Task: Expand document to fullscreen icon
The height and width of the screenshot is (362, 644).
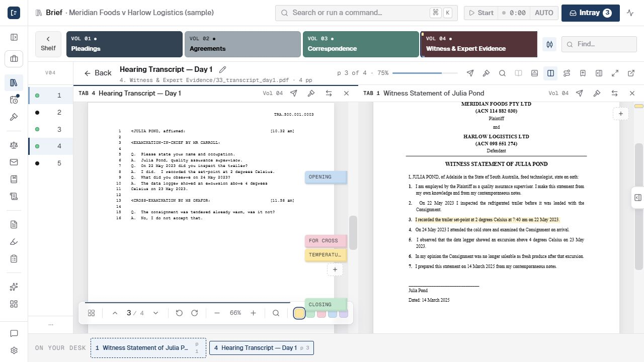Action: point(615,73)
